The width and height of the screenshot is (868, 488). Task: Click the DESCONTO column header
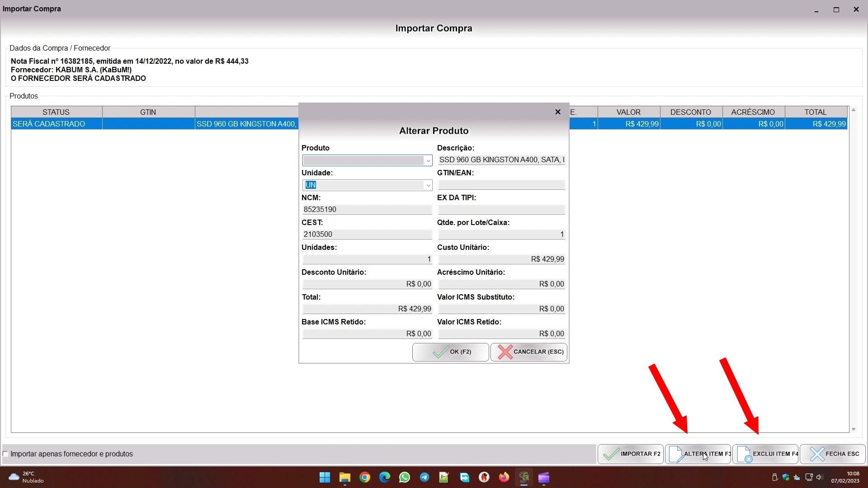[691, 112]
